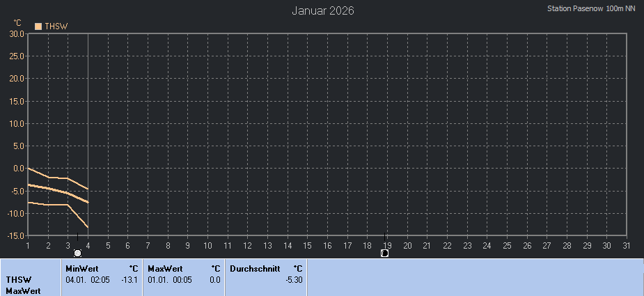Click the average value -5.30
The width and height of the screenshot is (644, 296).
coord(294,279)
